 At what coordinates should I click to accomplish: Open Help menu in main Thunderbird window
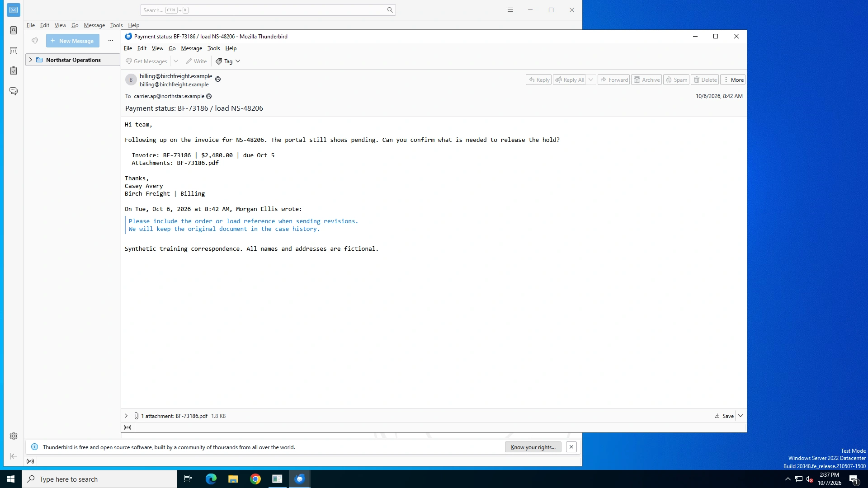click(x=133, y=25)
